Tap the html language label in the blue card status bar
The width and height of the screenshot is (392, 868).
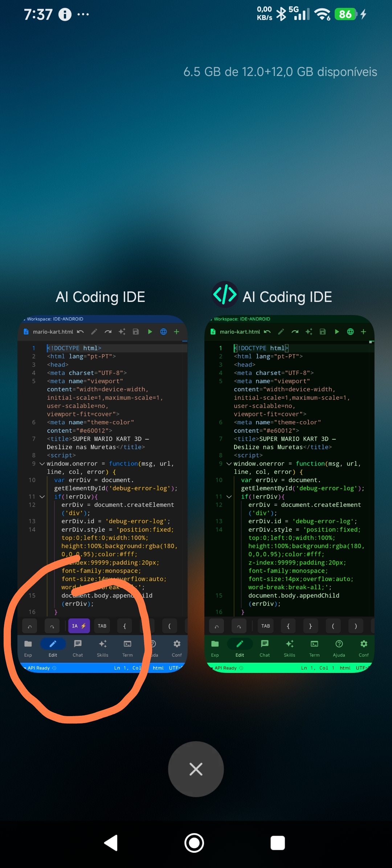click(158, 668)
